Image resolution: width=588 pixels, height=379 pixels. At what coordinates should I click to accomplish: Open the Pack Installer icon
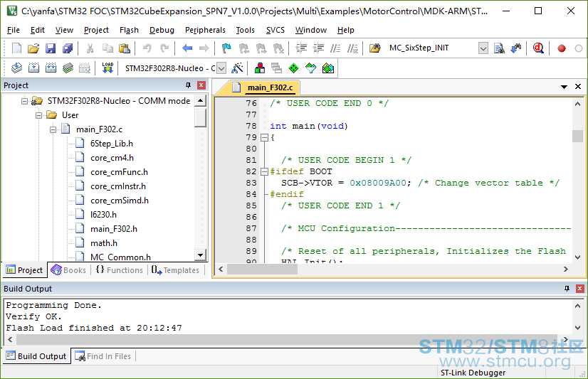[x=327, y=68]
